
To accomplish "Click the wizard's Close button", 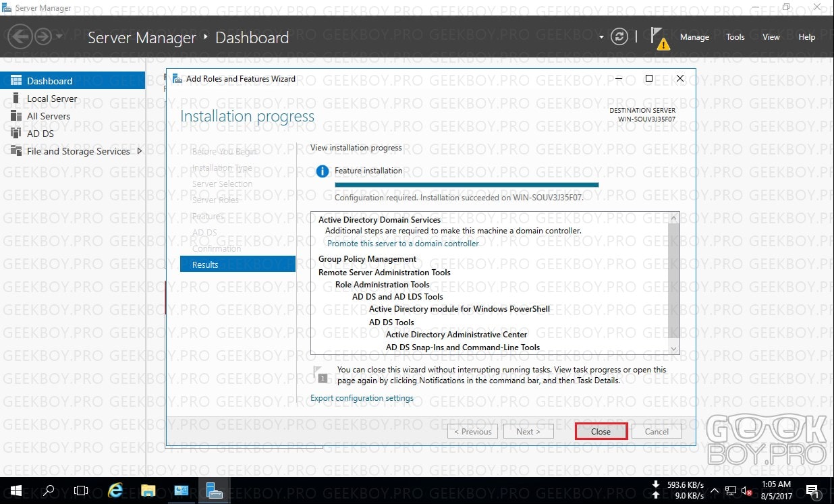I will [601, 432].
